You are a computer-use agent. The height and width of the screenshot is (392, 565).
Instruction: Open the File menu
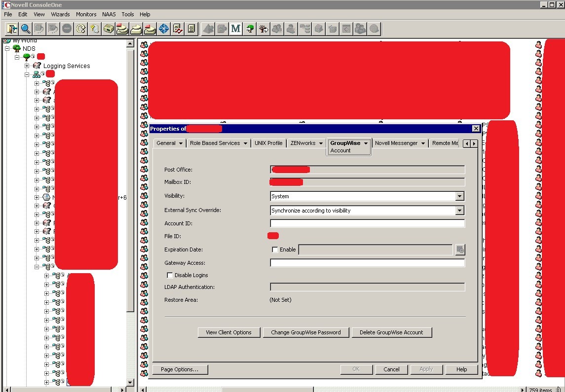coord(8,14)
